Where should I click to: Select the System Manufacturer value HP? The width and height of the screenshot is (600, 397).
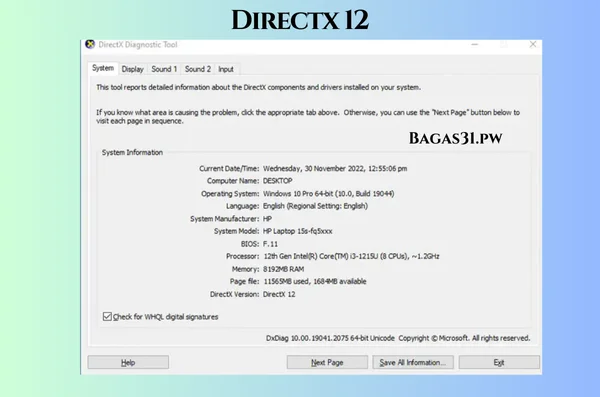(267, 219)
